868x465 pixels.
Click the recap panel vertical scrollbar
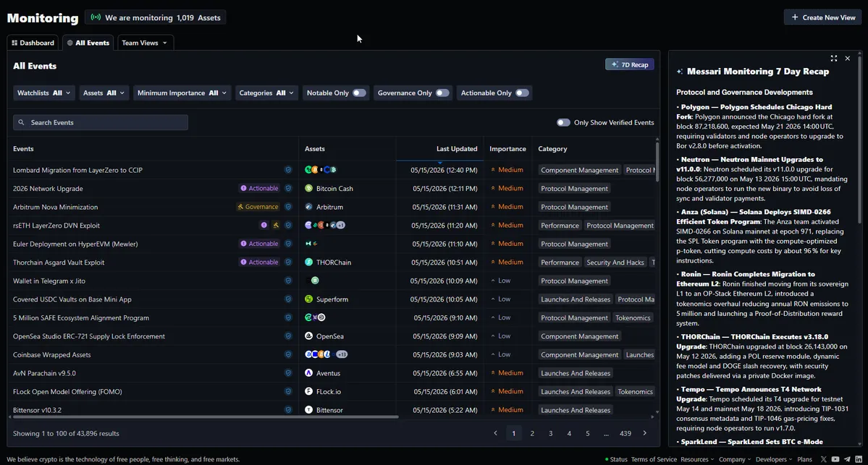(x=860, y=138)
